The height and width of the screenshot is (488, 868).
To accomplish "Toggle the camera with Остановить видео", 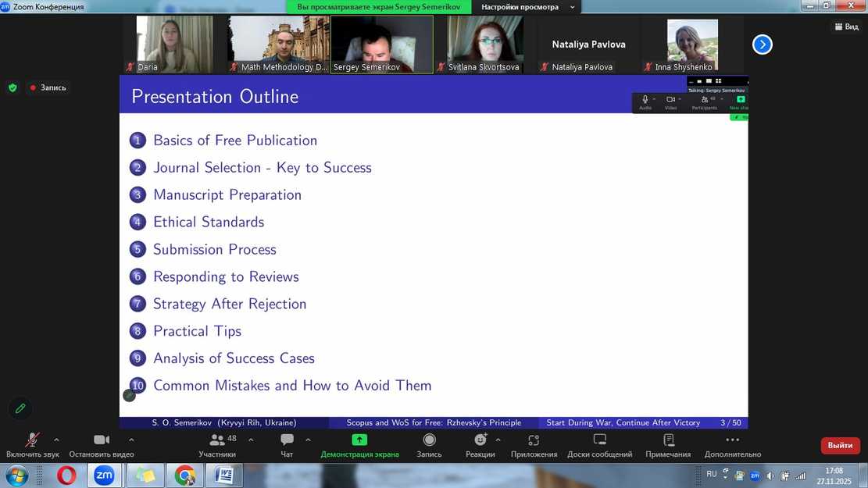I will 101,441.
